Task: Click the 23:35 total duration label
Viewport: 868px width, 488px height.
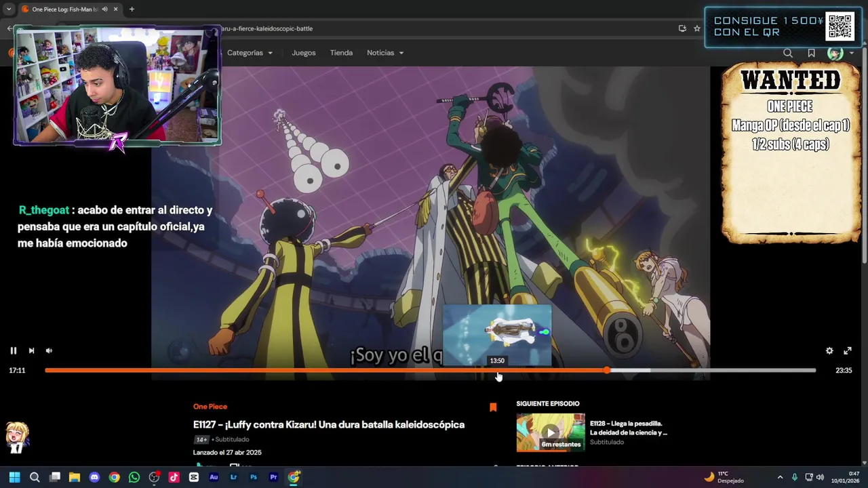Action: 844,371
